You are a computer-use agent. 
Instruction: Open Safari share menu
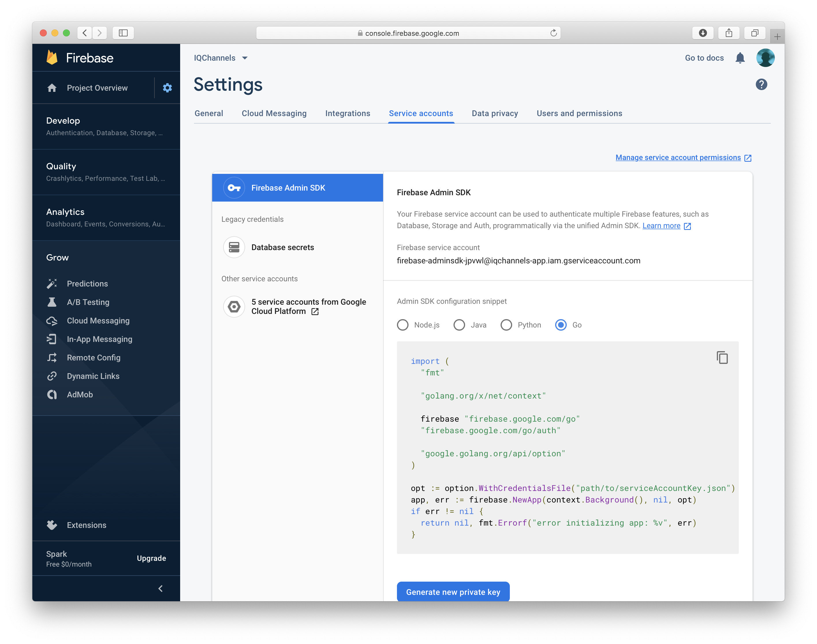coord(729,33)
